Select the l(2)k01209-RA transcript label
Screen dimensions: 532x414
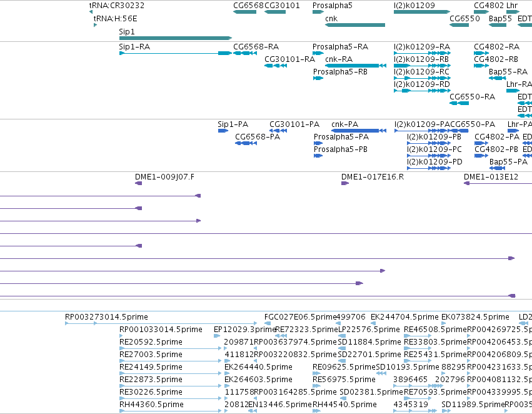pyautogui.click(x=422, y=46)
